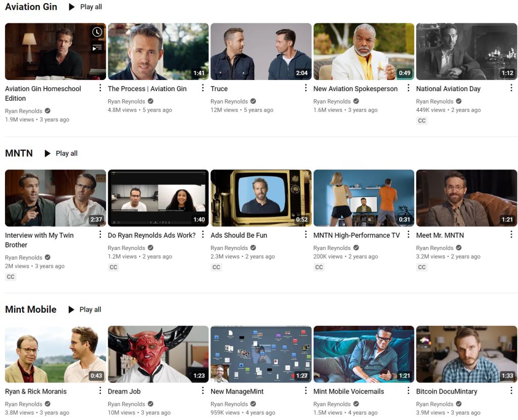
Task: Click Watch Later icon on Homeschool Edition thumbnail
Action: click(97, 32)
